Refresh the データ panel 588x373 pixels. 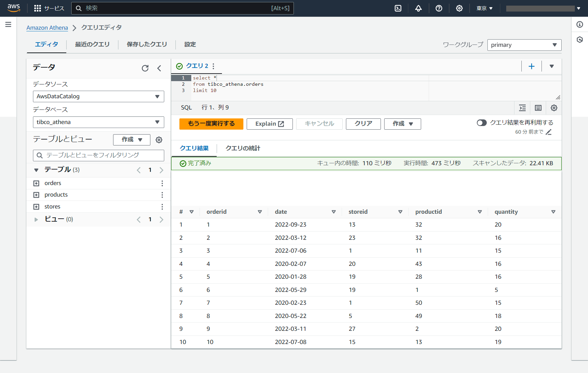145,68
